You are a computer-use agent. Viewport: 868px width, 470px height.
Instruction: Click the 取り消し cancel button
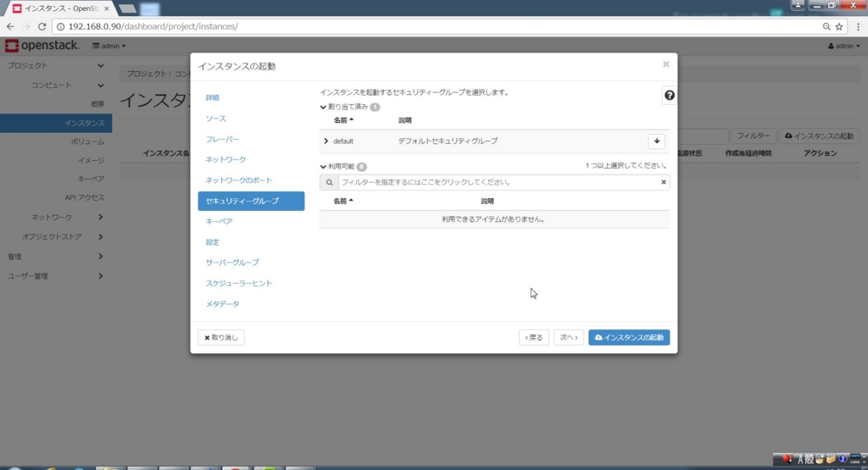point(221,337)
